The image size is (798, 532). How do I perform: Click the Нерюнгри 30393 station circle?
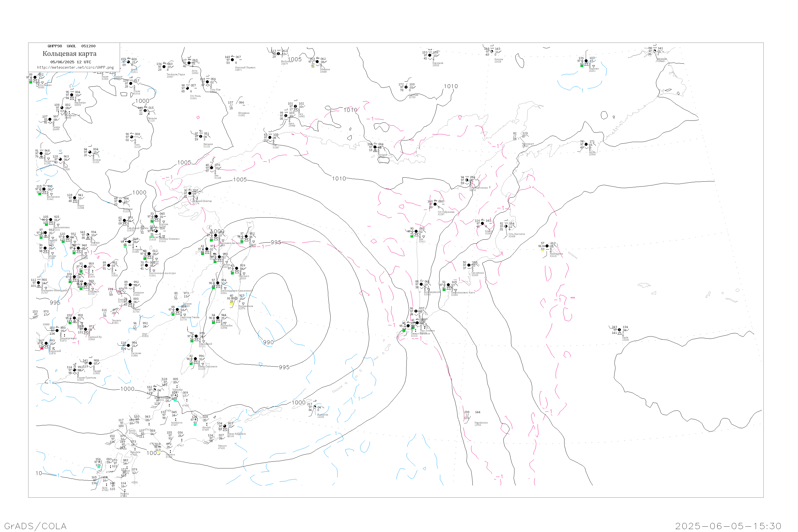(72, 95)
